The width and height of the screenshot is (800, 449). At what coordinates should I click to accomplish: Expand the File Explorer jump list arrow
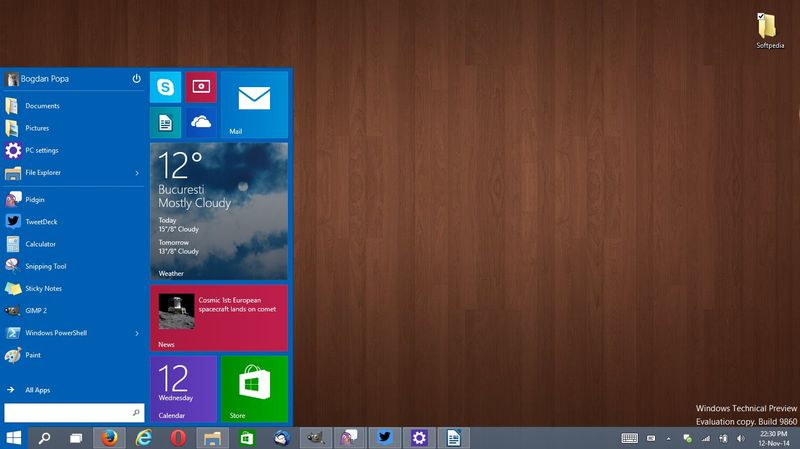137,173
